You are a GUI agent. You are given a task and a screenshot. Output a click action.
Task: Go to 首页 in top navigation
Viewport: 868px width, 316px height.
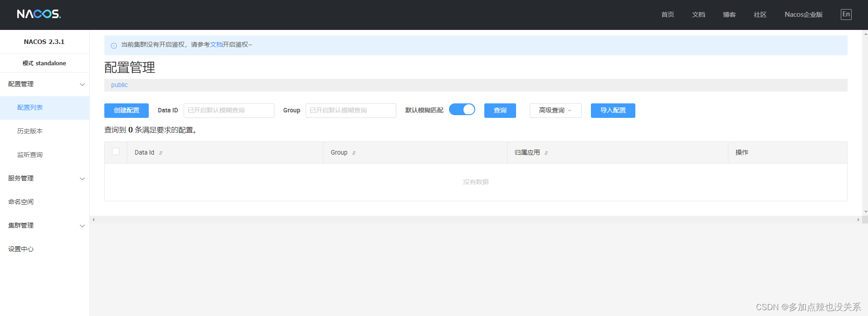[668, 15]
